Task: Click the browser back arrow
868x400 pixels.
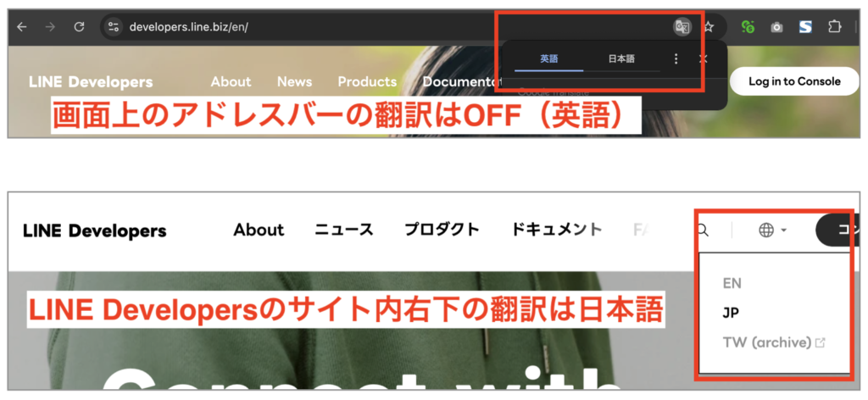Action: tap(22, 27)
